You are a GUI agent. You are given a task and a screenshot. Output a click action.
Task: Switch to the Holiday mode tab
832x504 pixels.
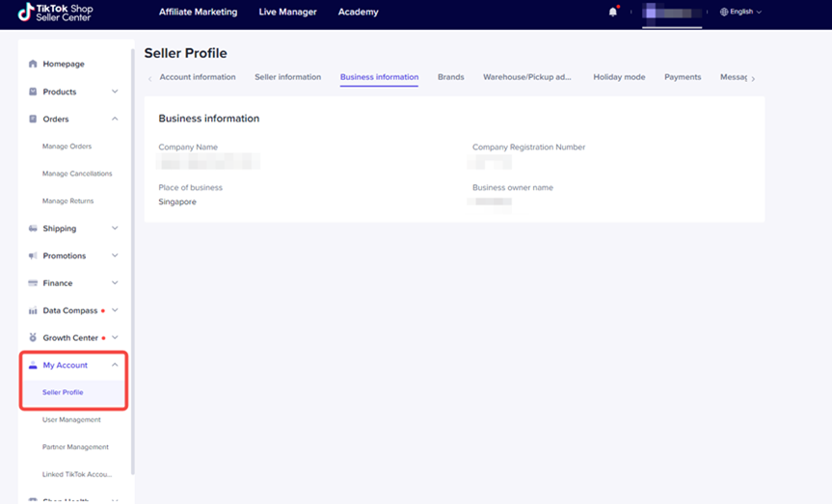(x=619, y=77)
